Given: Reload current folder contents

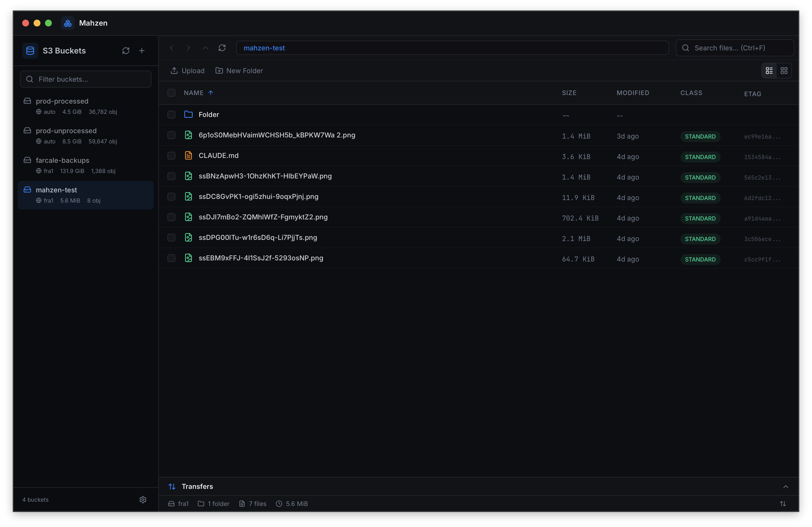Looking at the screenshot, I should point(222,48).
